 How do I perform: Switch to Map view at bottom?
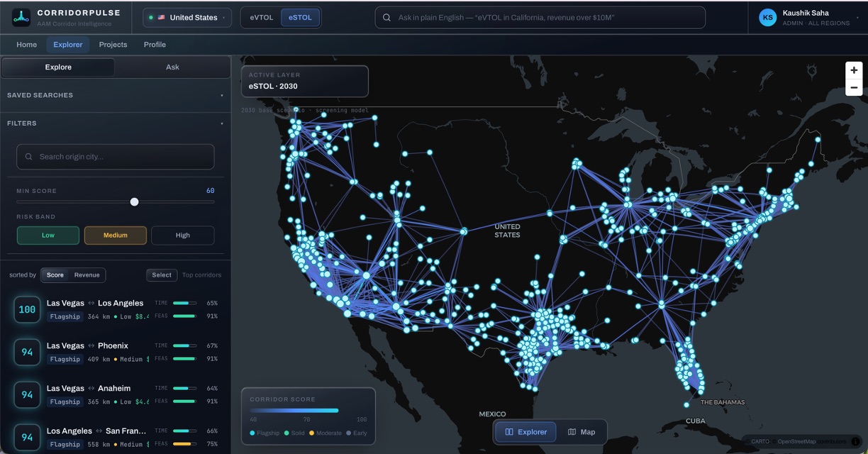582,432
